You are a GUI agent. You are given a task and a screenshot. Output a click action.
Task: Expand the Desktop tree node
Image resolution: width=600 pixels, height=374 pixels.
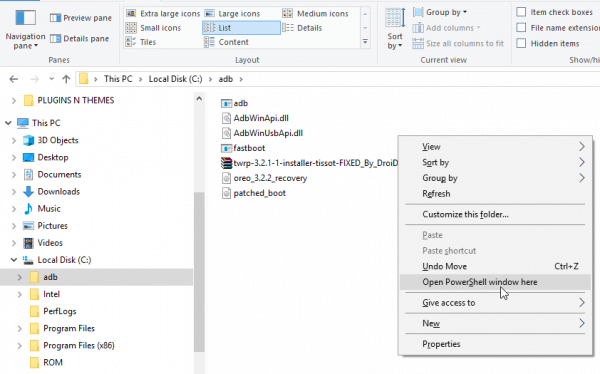point(14,158)
